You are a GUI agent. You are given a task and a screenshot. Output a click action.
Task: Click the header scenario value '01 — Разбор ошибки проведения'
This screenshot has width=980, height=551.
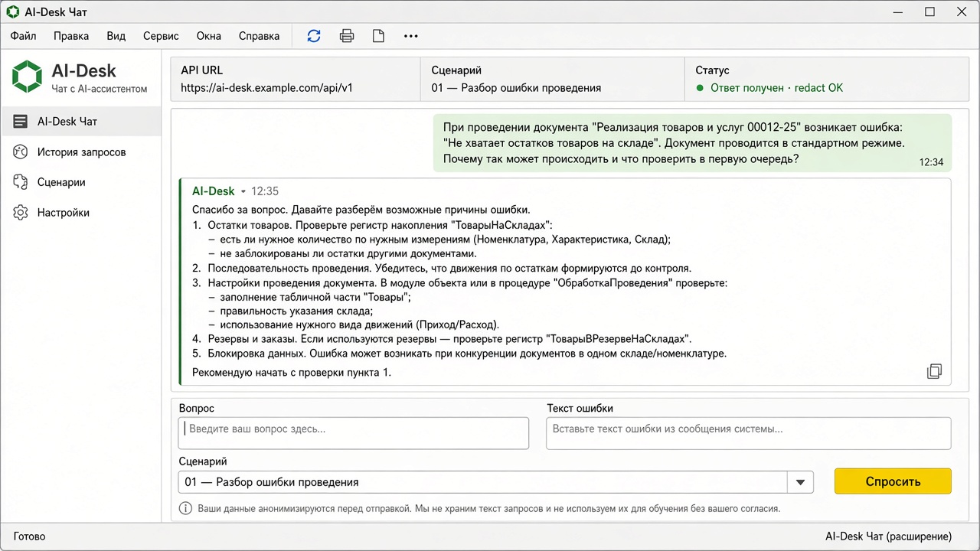(x=516, y=88)
